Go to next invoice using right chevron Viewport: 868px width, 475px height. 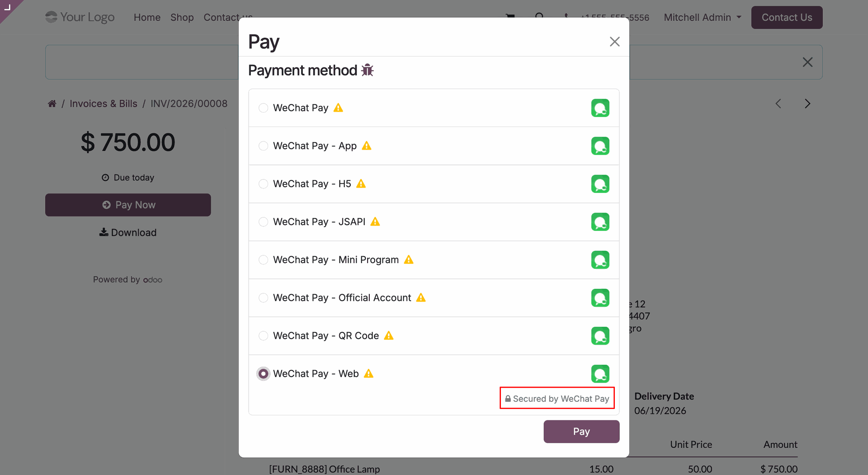point(807,103)
